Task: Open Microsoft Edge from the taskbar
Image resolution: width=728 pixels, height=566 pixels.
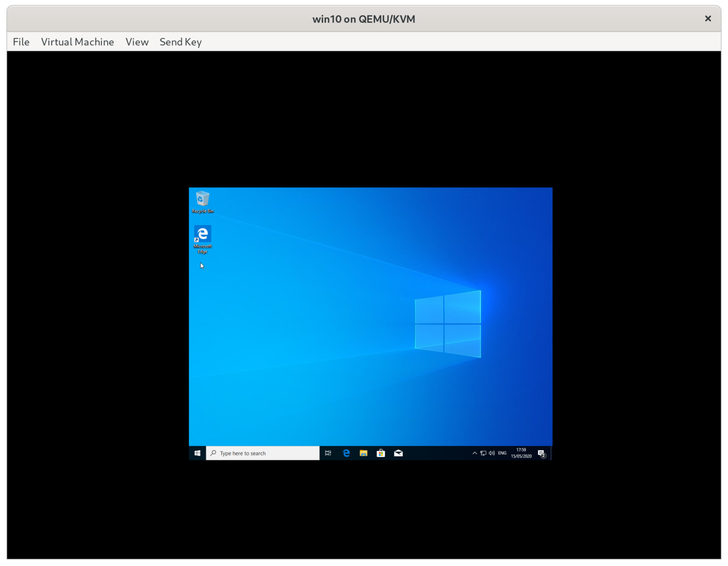Action: click(x=346, y=453)
